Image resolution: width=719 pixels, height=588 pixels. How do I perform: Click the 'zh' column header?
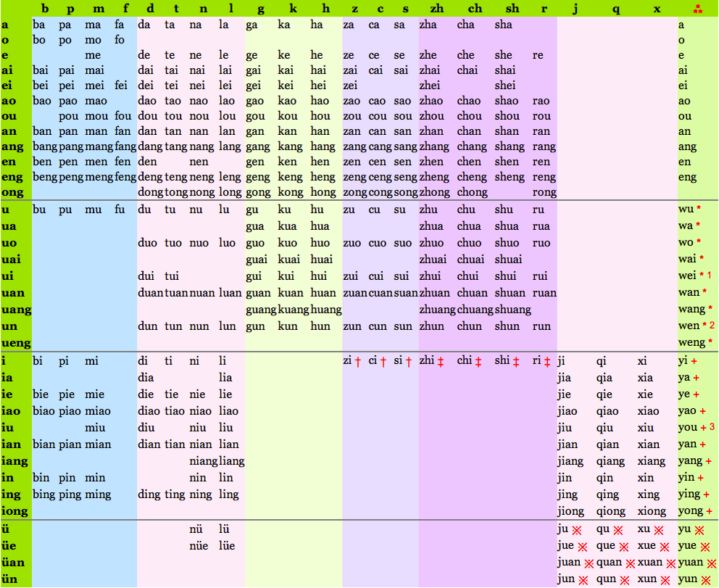click(x=436, y=9)
